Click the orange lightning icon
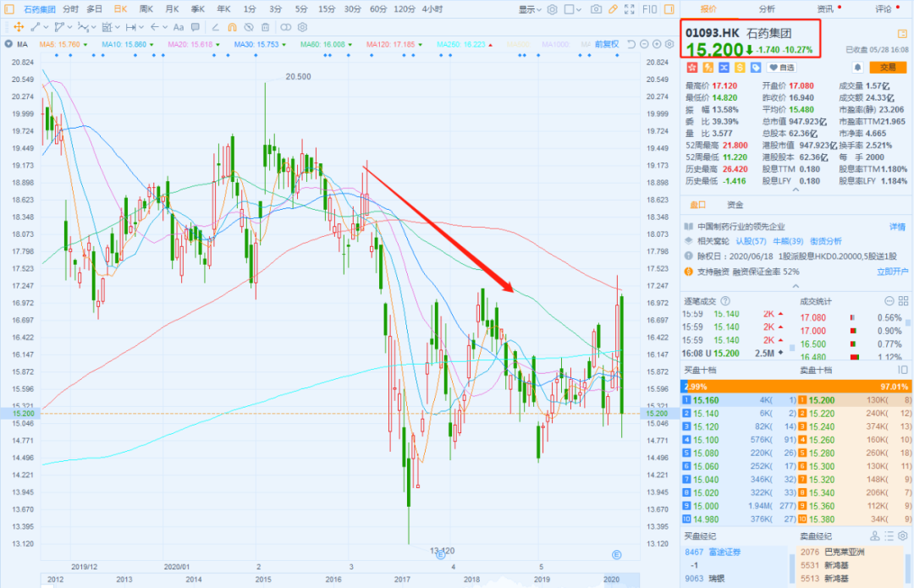 708,68
